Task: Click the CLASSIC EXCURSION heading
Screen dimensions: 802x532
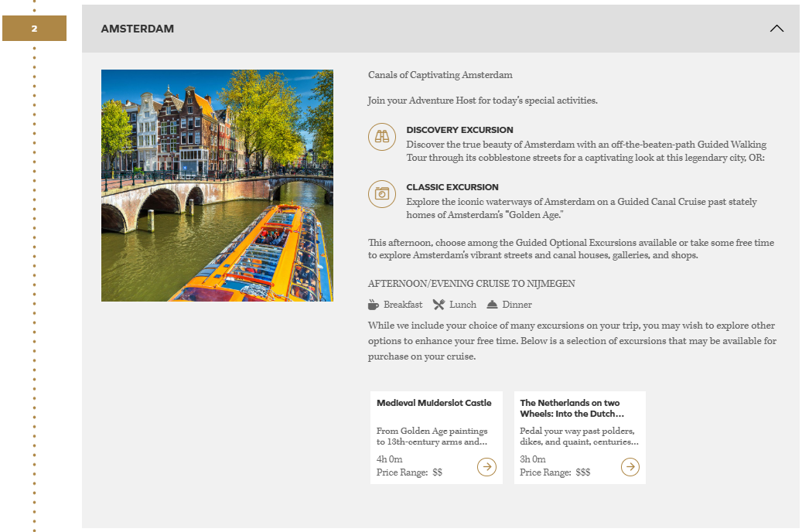Action: click(x=452, y=187)
